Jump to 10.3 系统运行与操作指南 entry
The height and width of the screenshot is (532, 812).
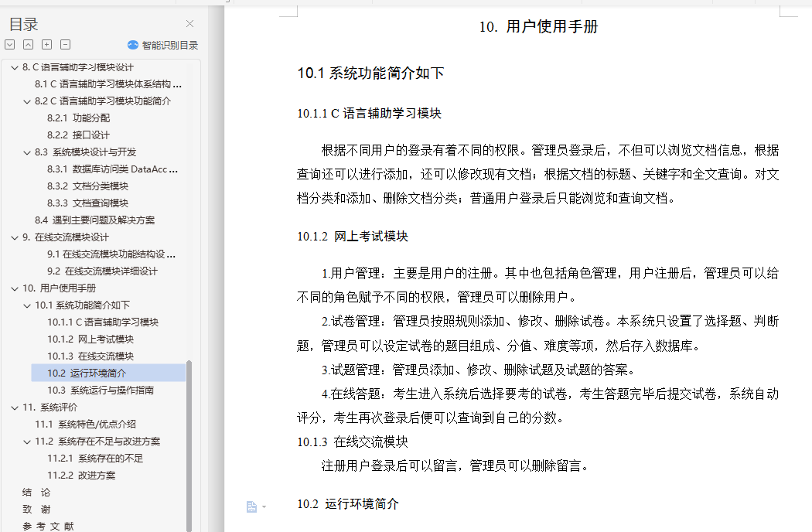(101, 390)
